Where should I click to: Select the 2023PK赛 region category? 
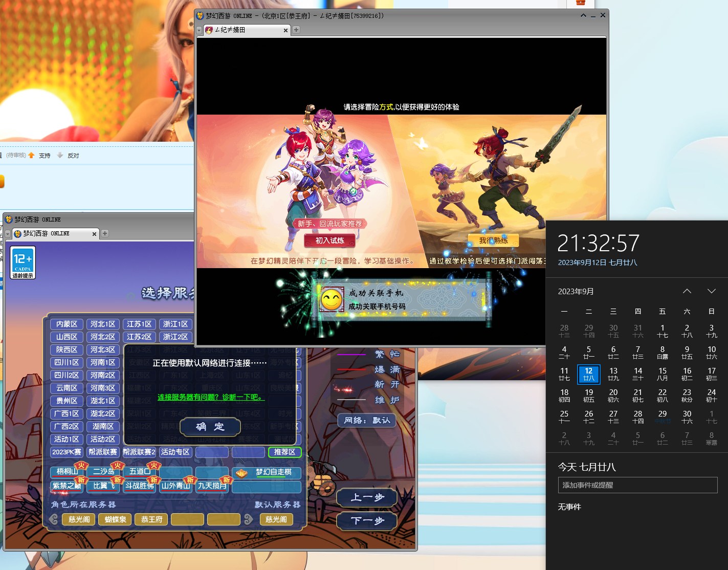pyautogui.click(x=67, y=452)
